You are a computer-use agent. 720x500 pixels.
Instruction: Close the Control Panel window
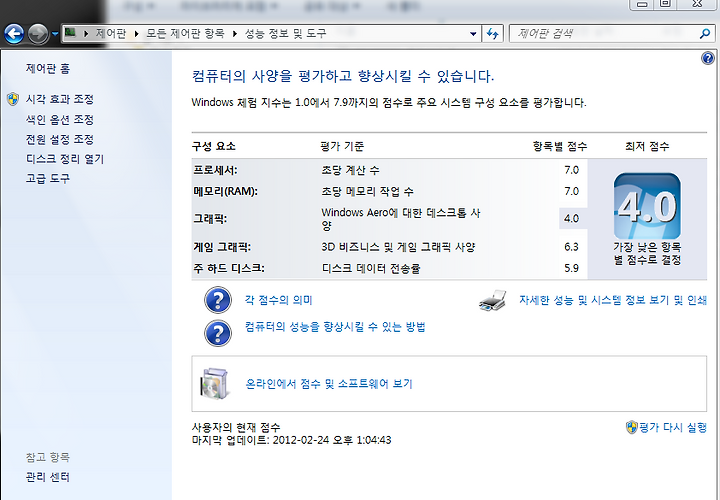[x=697, y=4]
